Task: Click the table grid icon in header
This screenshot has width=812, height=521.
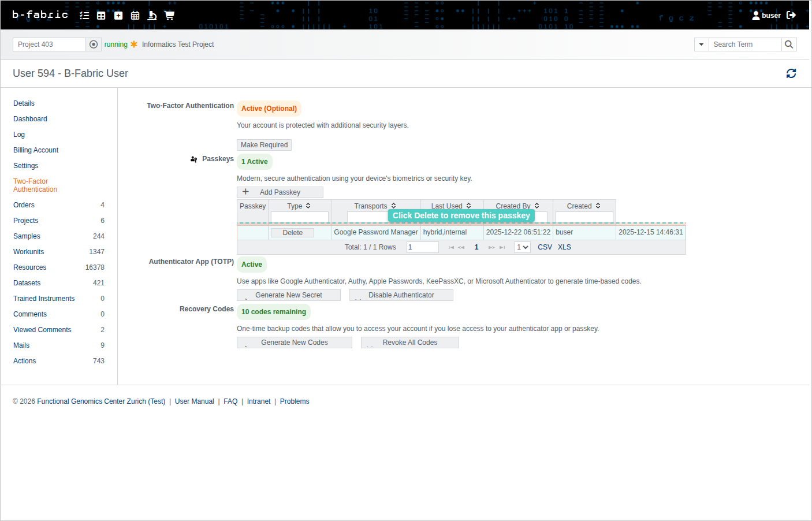Action: pos(101,16)
